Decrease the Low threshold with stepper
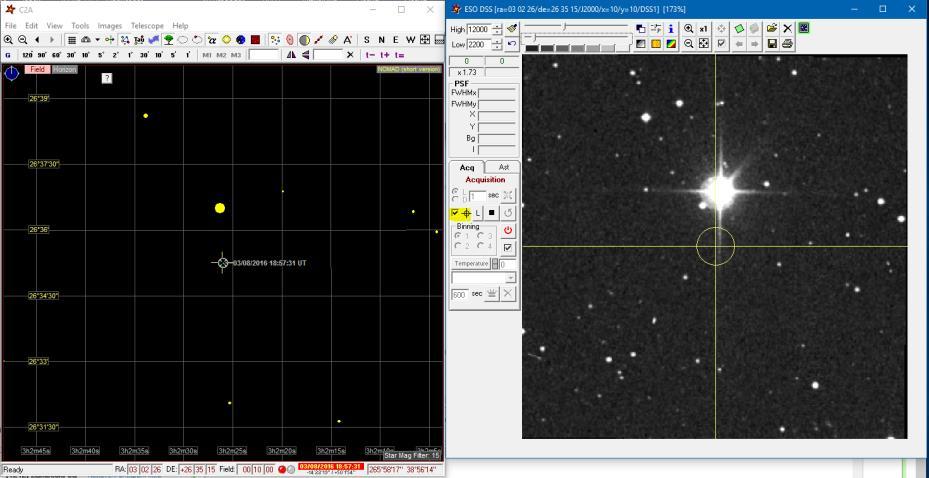 tap(497, 47)
